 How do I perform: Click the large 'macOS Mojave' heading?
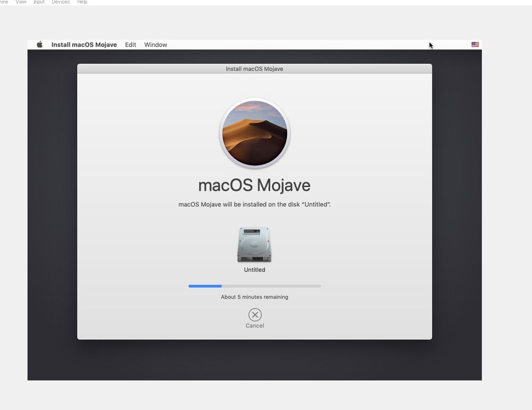click(254, 185)
